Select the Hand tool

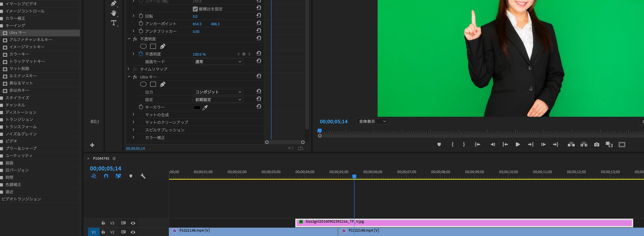(114, 13)
